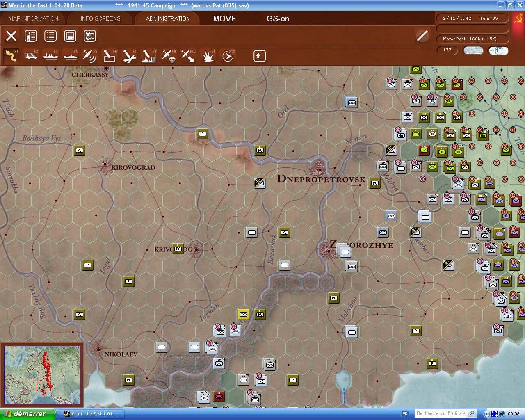Switch to the ADMINISTRATION tab
The height and width of the screenshot is (420, 525).
[168, 18]
